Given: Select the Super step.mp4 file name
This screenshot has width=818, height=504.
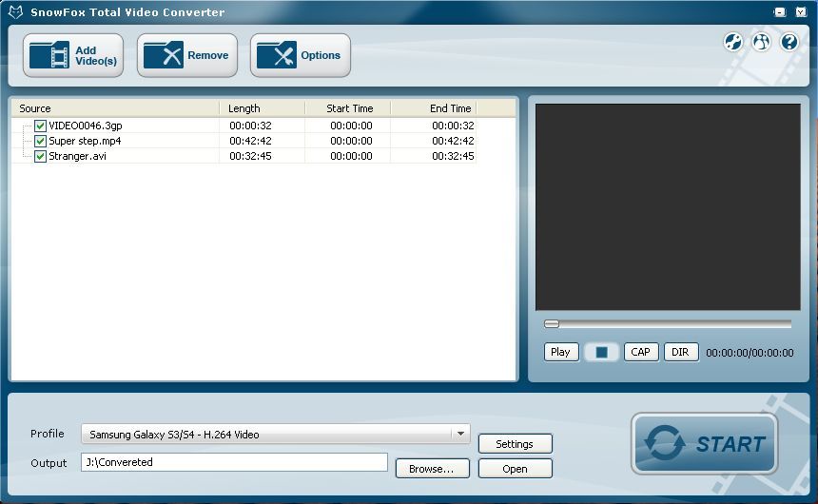Looking at the screenshot, I should 85,141.
